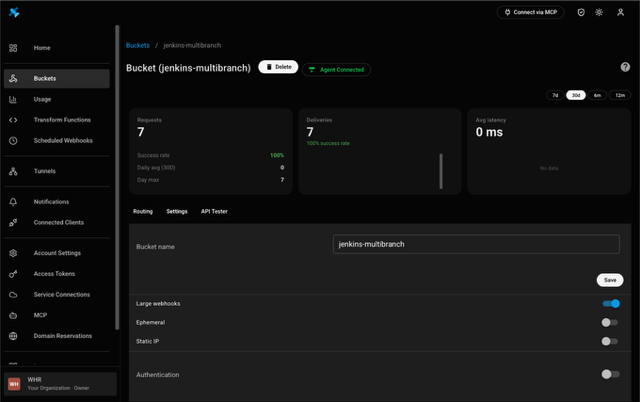Image resolution: width=640 pixels, height=402 pixels.
Task: Click the Requests stats card
Action: point(211,151)
